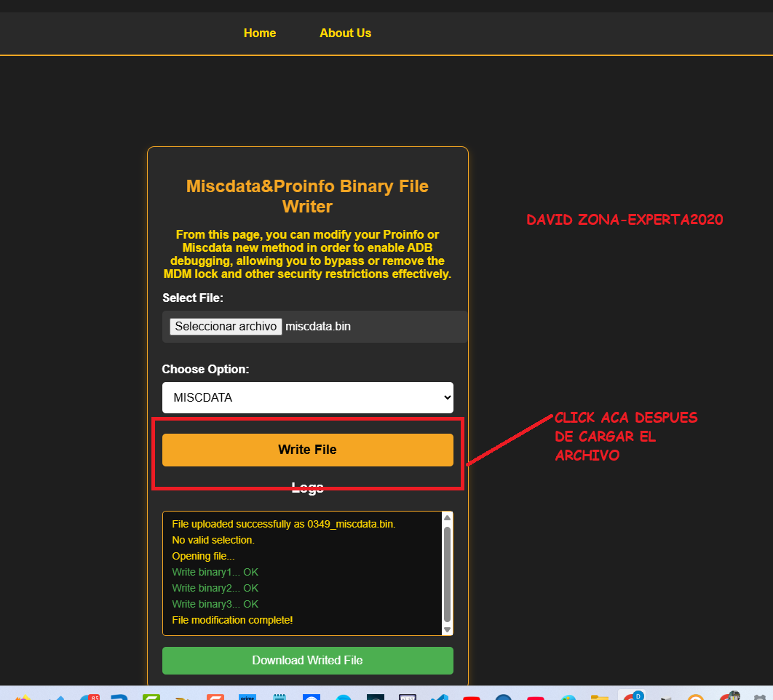This screenshot has height=700, width=773.
Task: Select the miscdata.bin file name field
Action: coord(318,326)
